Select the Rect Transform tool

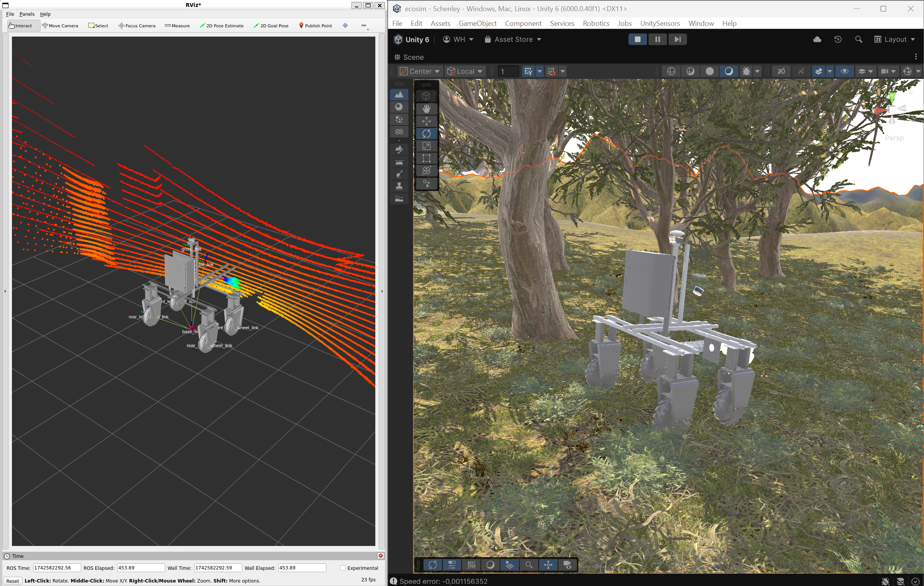point(427,158)
